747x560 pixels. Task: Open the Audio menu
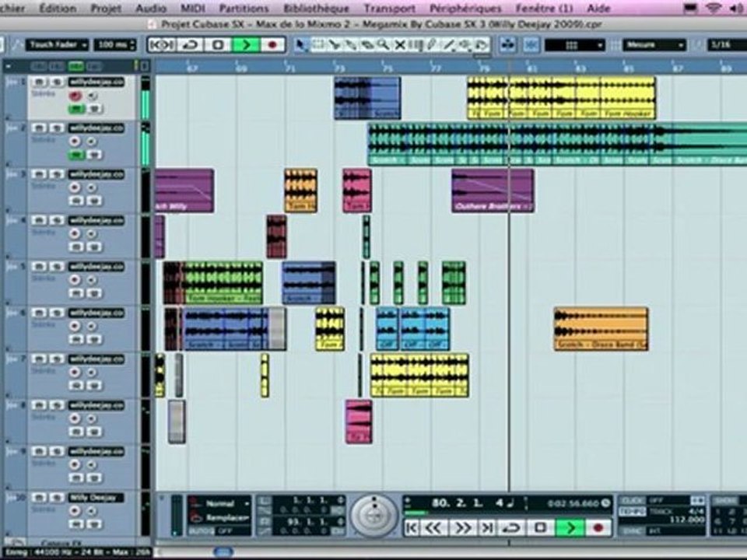[151, 8]
